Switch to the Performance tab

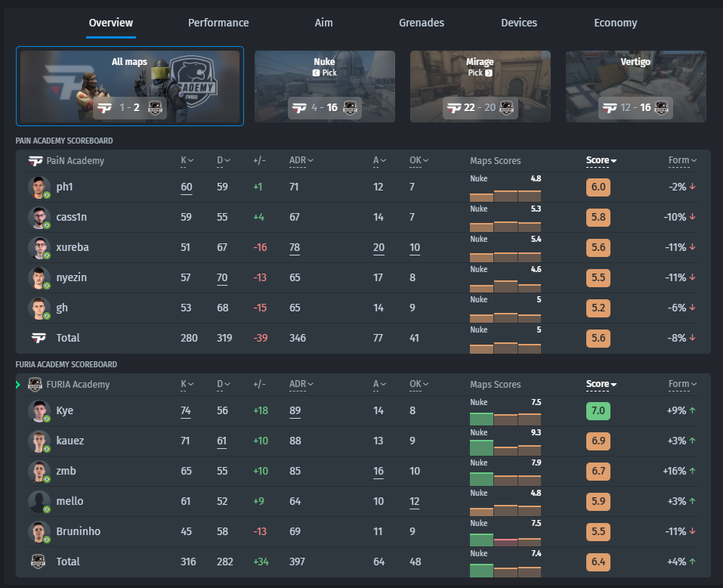click(218, 23)
